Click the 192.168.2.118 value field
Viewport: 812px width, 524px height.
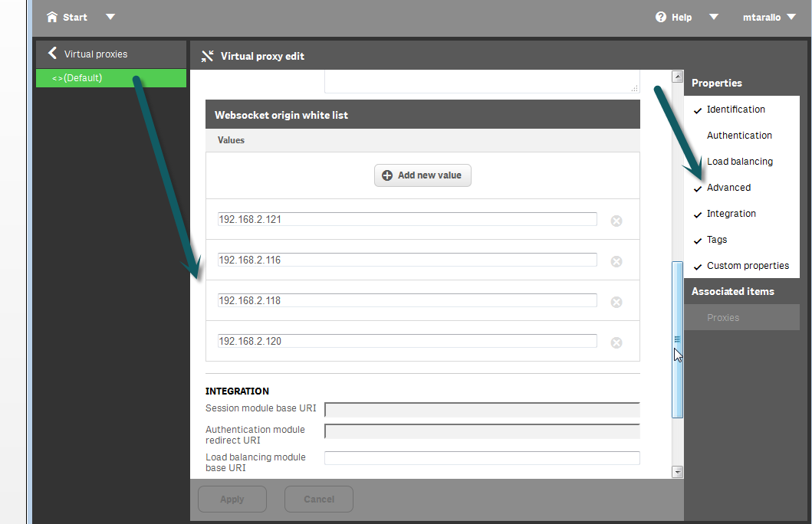(x=407, y=300)
